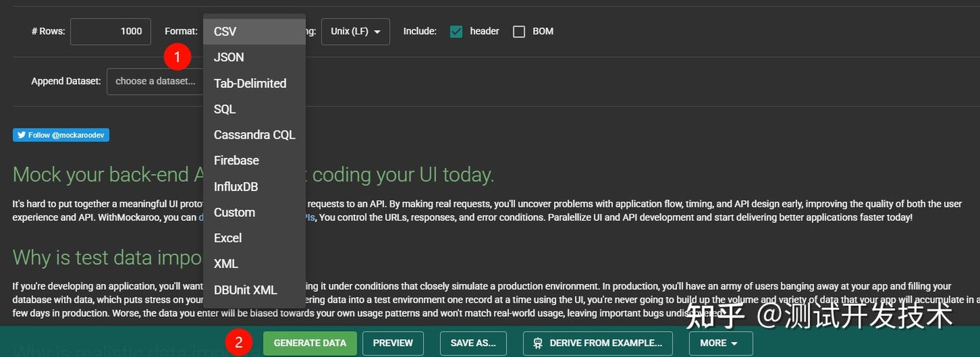Open the Append Dataset chooser
980x357 pixels.
click(156, 81)
